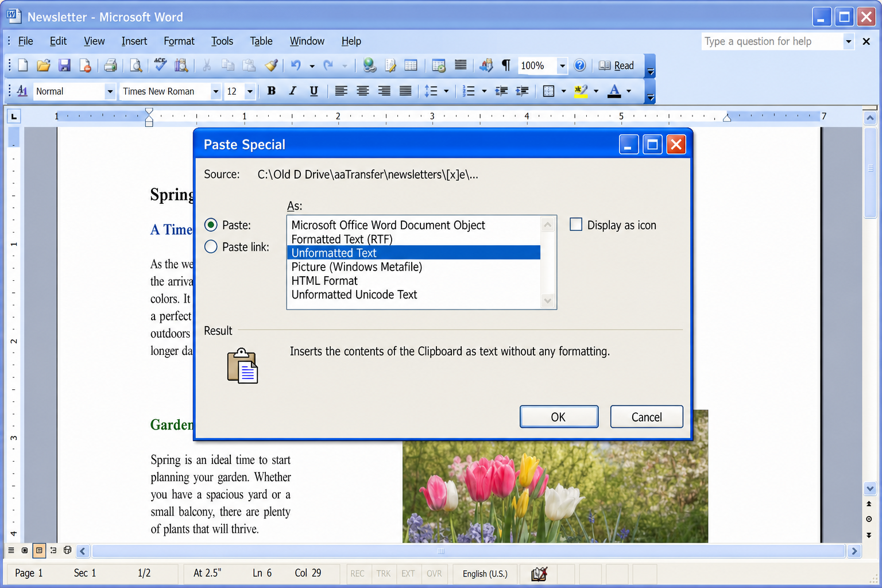Align text right

pyautogui.click(x=384, y=91)
